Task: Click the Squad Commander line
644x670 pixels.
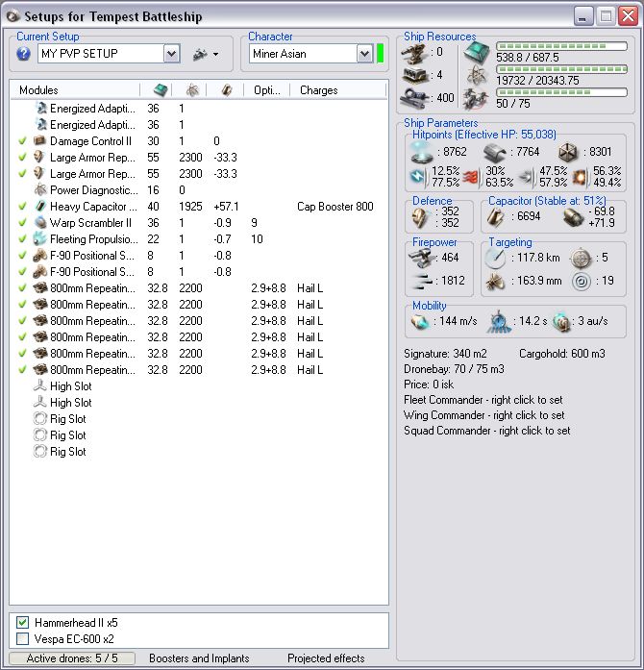Action: 486,431
